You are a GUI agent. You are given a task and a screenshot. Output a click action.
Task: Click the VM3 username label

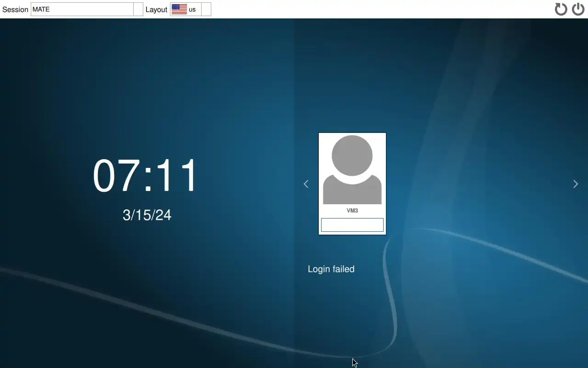(x=352, y=211)
